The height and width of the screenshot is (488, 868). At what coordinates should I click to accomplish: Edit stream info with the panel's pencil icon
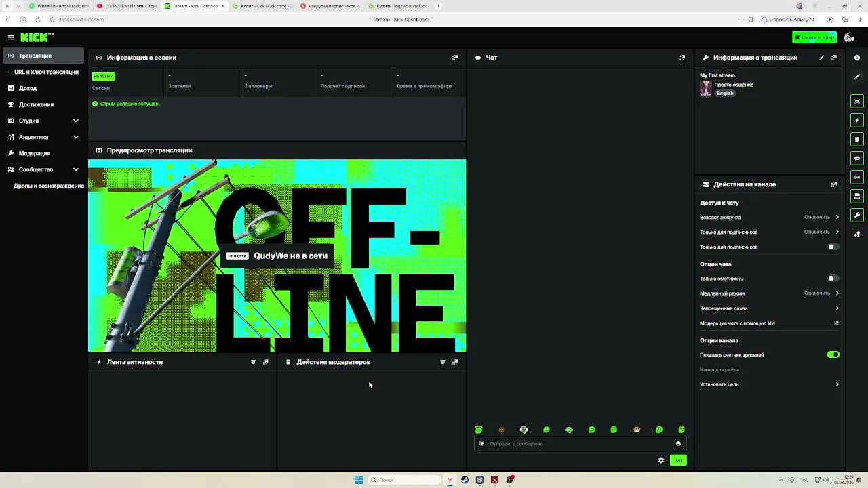(x=822, y=58)
